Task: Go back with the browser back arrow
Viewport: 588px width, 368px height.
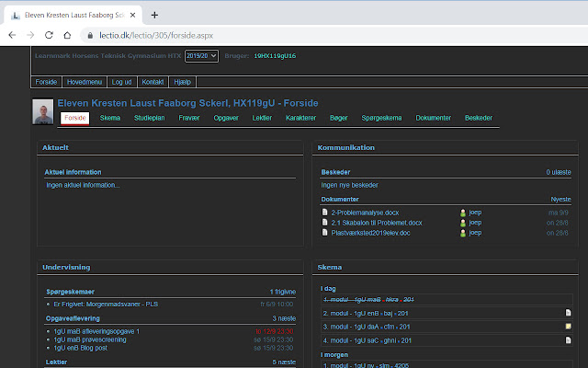Action: (x=12, y=35)
